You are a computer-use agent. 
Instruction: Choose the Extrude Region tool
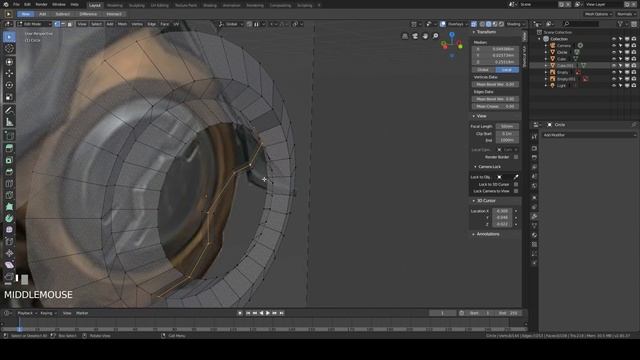pos(9,149)
